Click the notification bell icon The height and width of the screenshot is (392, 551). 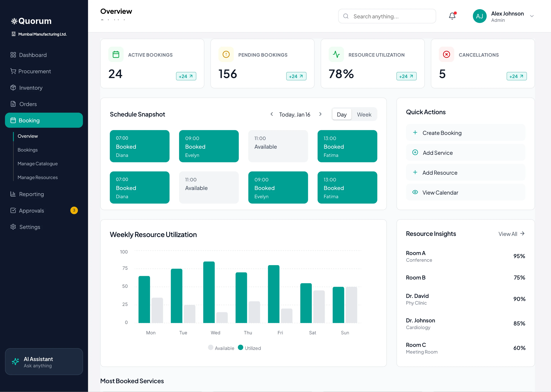pyautogui.click(x=452, y=16)
